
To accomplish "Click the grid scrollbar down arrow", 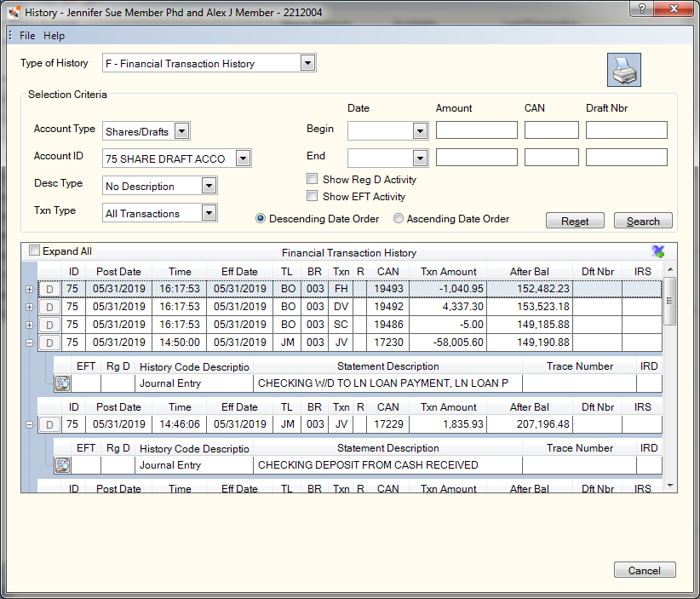I will pyautogui.click(x=669, y=486).
